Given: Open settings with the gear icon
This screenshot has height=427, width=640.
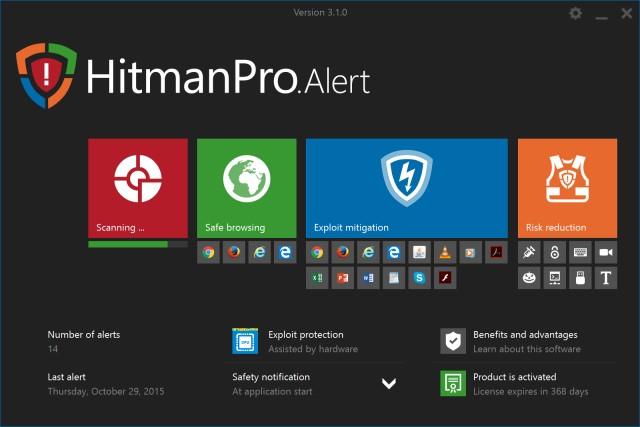Looking at the screenshot, I should (x=575, y=13).
